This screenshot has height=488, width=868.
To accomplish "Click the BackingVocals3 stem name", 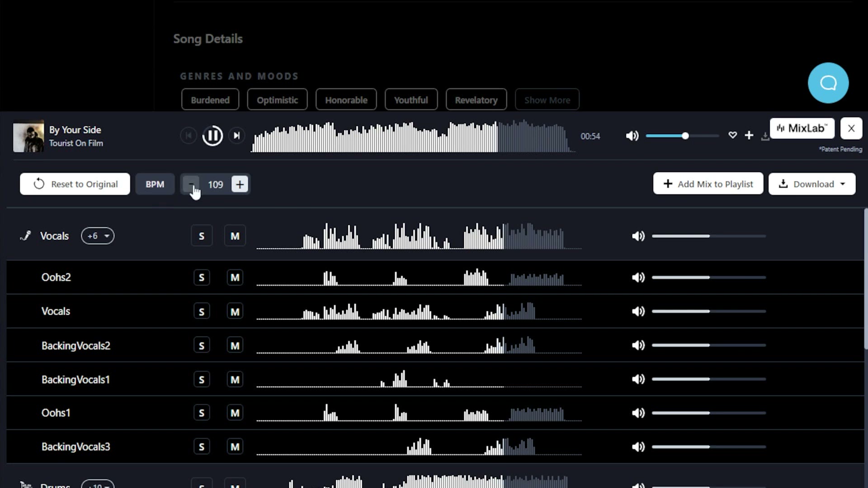I will [x=75, y=447].
